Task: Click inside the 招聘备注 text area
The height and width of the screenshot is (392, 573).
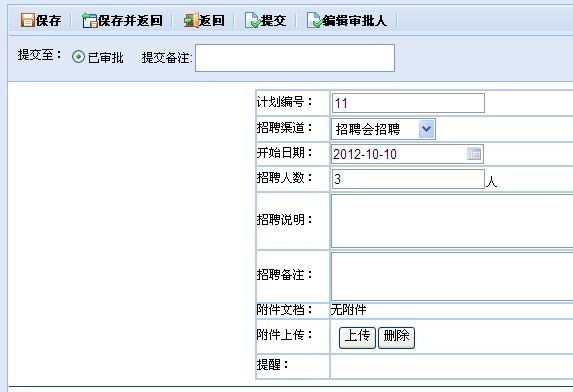Action: click(x=452, y=277)
